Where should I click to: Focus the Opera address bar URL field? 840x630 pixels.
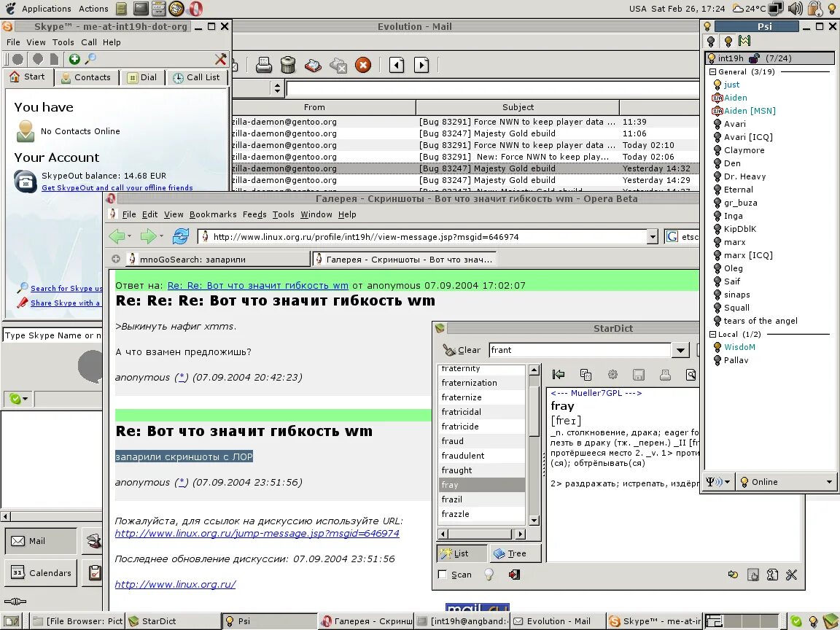click(x=423, y=237)
